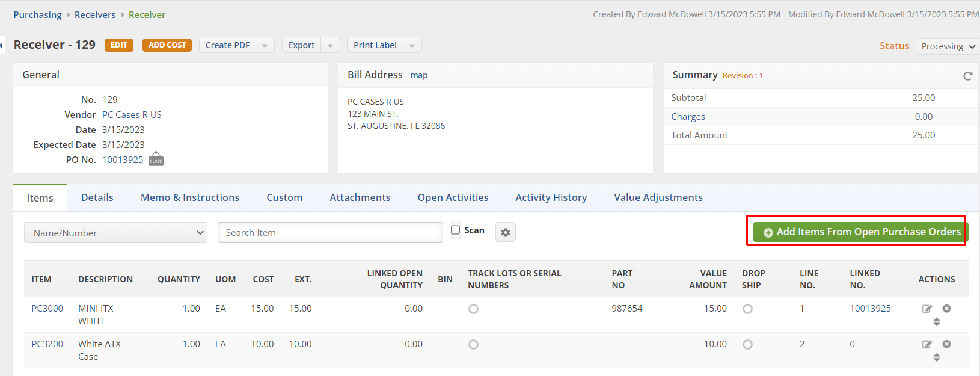The image size is (980, 376).
Task: Edit the PC3200 line item
Action: coord(927,344)
